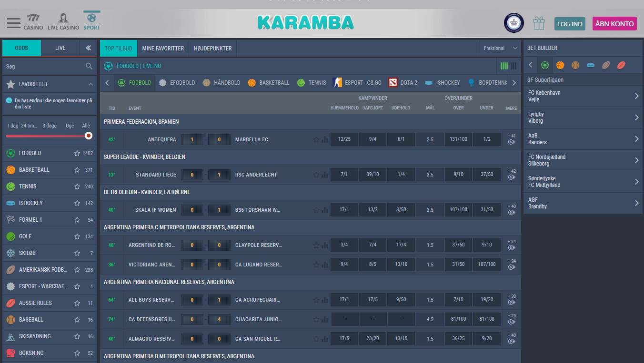The image size is (644, 363).
Task: Favorite Formel 1 in the sidebar
Action: coord(77,220)
